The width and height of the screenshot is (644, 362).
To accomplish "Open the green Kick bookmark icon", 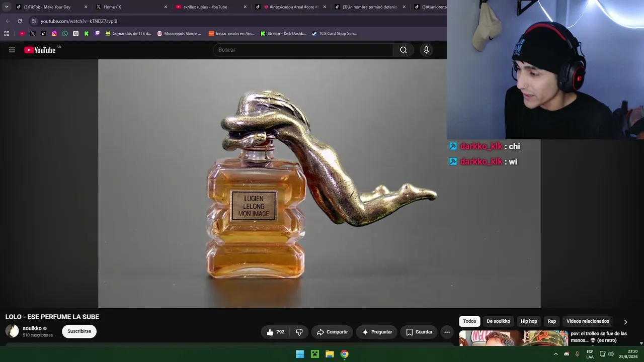I will click(x=87, y=34).
